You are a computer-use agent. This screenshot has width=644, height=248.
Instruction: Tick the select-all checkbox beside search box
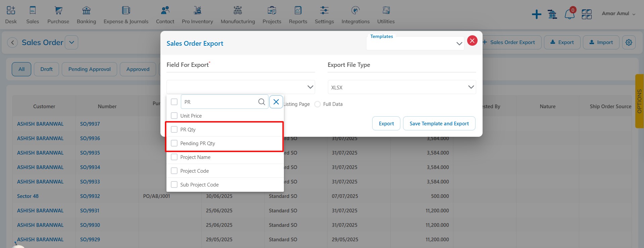(174, 102)
